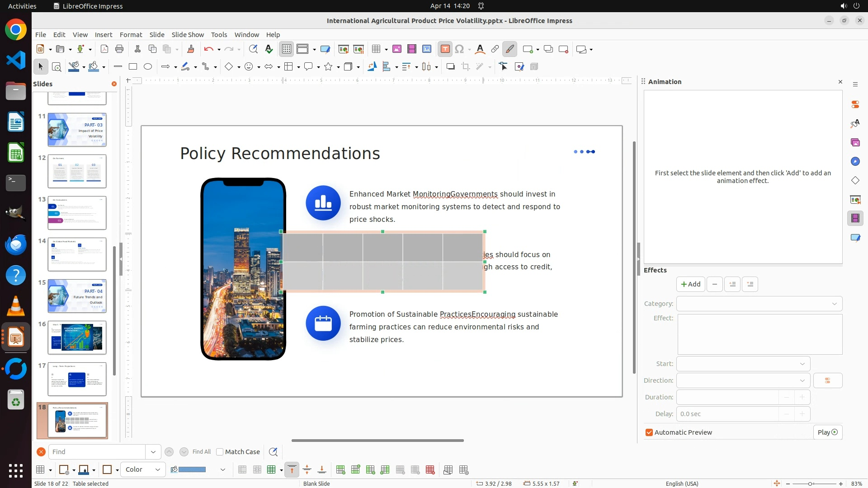
Task: Select the Ellipse drawing tool
Action: (148, 67)
